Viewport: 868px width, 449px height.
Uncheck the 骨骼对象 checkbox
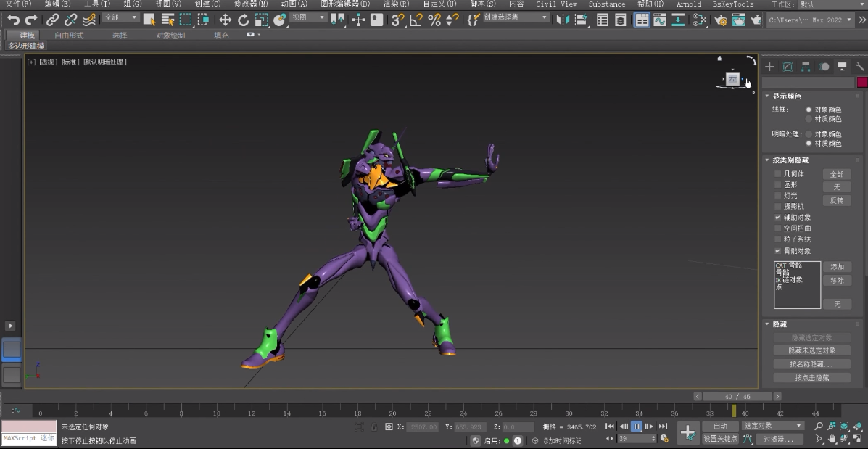(x=778, y=251)
